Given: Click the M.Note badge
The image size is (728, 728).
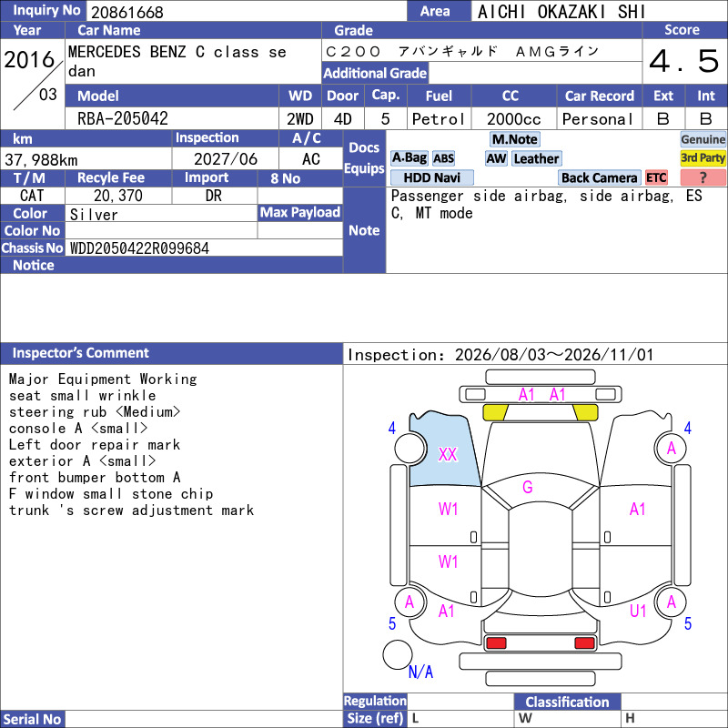Looking at the screenshot, I should (x=515, y=139).
